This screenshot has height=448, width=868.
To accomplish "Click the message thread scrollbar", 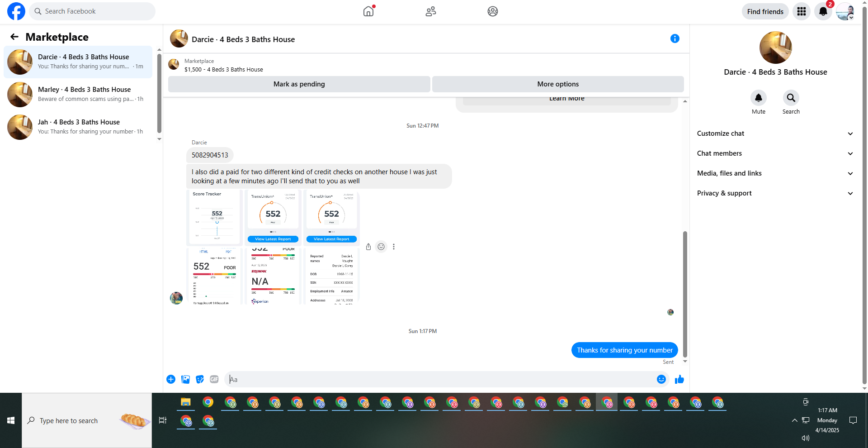I will point(685,294).
